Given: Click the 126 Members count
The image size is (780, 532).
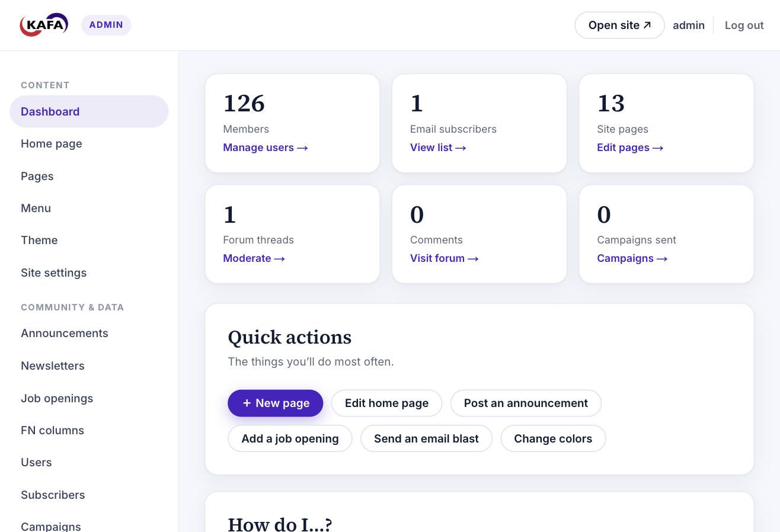Looking at the screenshot, I should [244, 103].
